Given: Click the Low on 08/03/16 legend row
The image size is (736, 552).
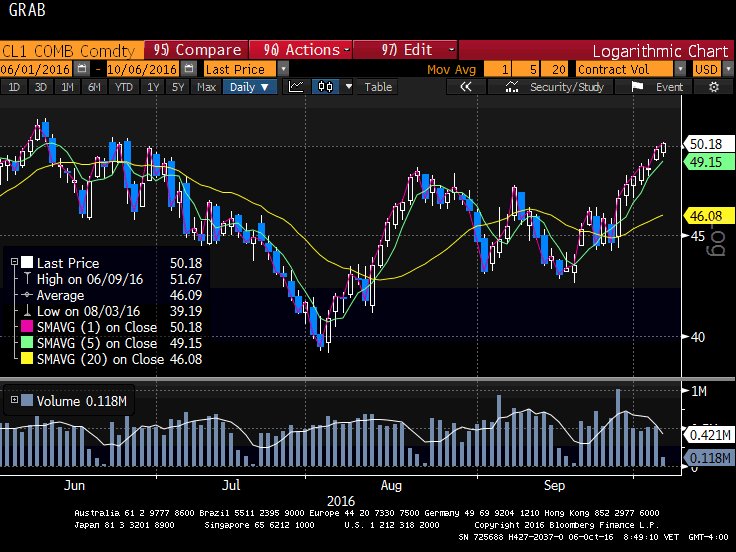Looking at the screenshot, I should point(113,311).
